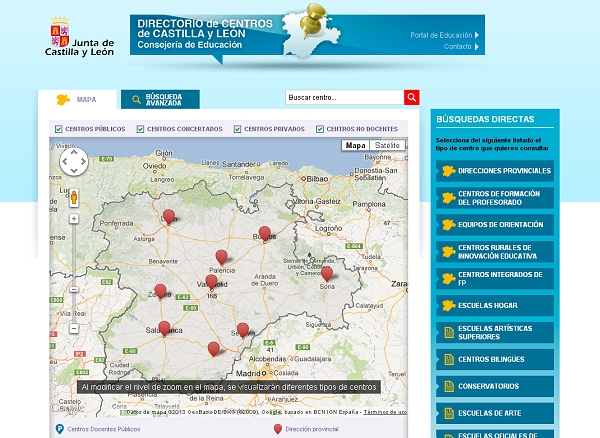This screenshot has width=600, height=438.
Task: Toggle the Centros Concertados checkbox
Action: tap(140, 129)
